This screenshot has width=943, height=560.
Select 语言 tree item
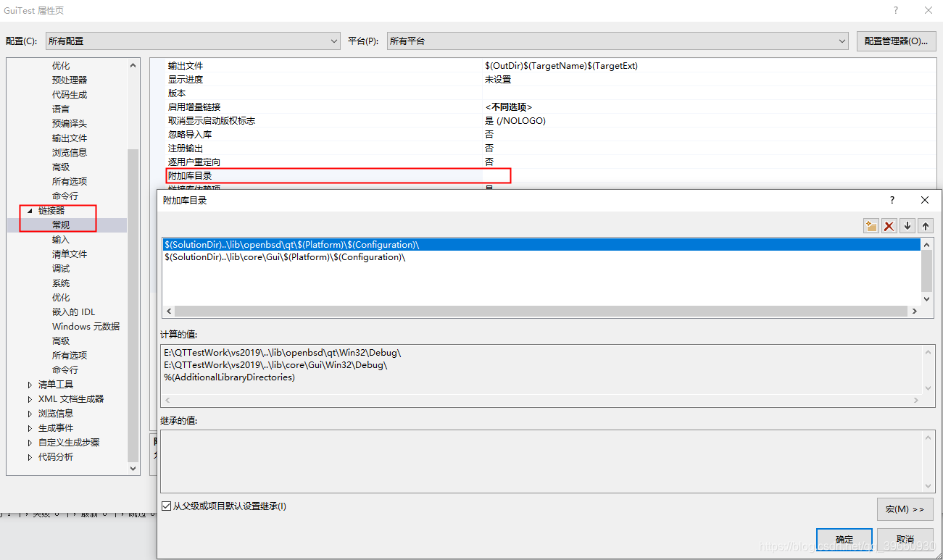click(61, 109)
